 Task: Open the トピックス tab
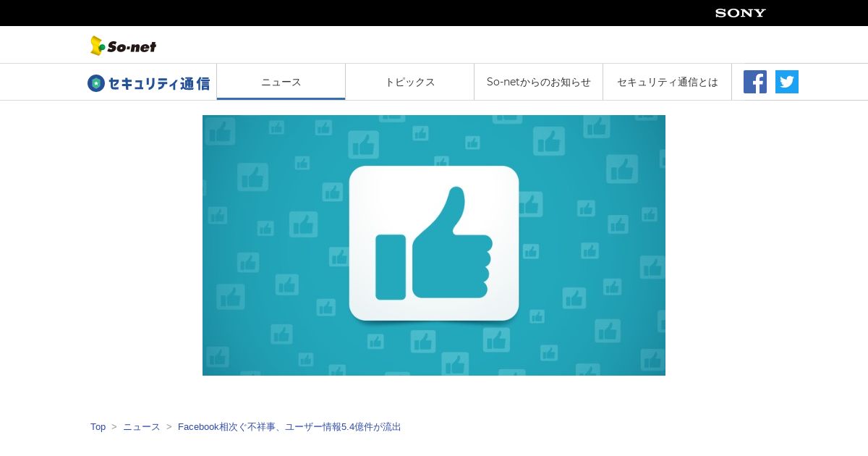[x=410, y=82]
